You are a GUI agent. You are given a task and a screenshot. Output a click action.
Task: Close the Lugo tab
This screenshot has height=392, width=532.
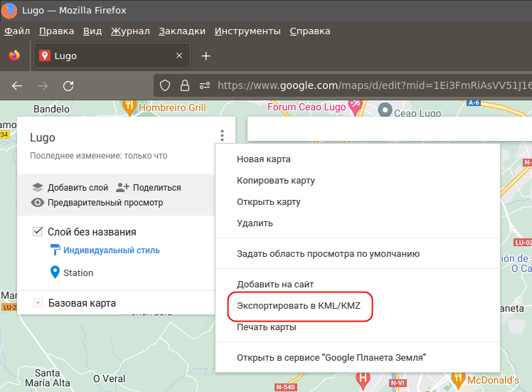(x=179, y=55)
